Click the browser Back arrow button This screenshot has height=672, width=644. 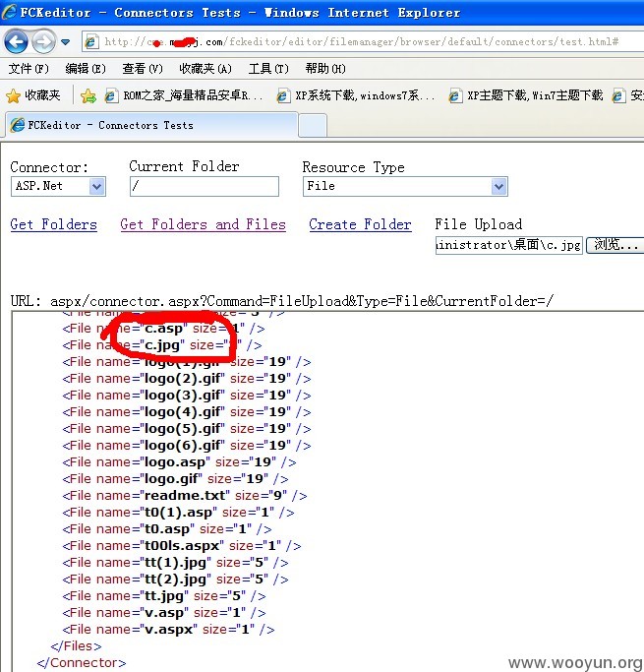[16, 42]
